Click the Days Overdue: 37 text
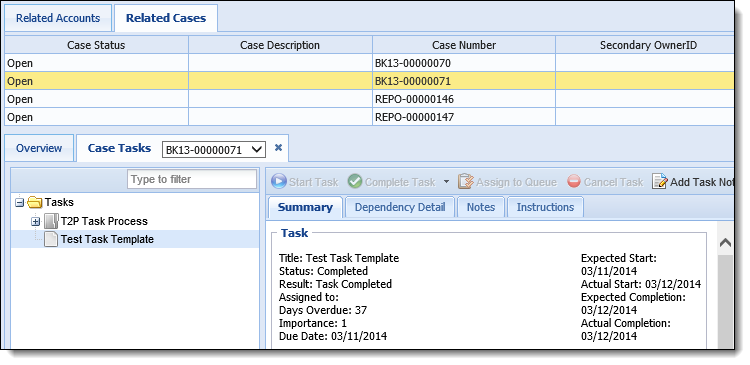Screen dimensions: 750x365 pos(323,310)
